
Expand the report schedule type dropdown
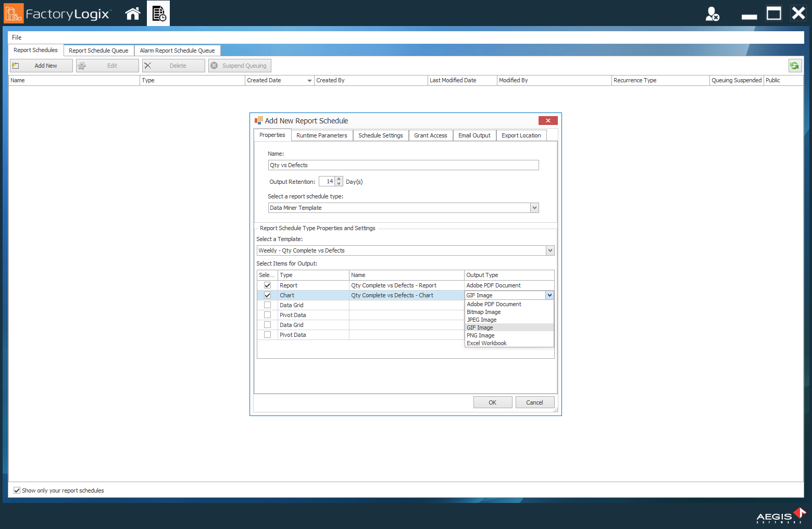tap(534, 208)
